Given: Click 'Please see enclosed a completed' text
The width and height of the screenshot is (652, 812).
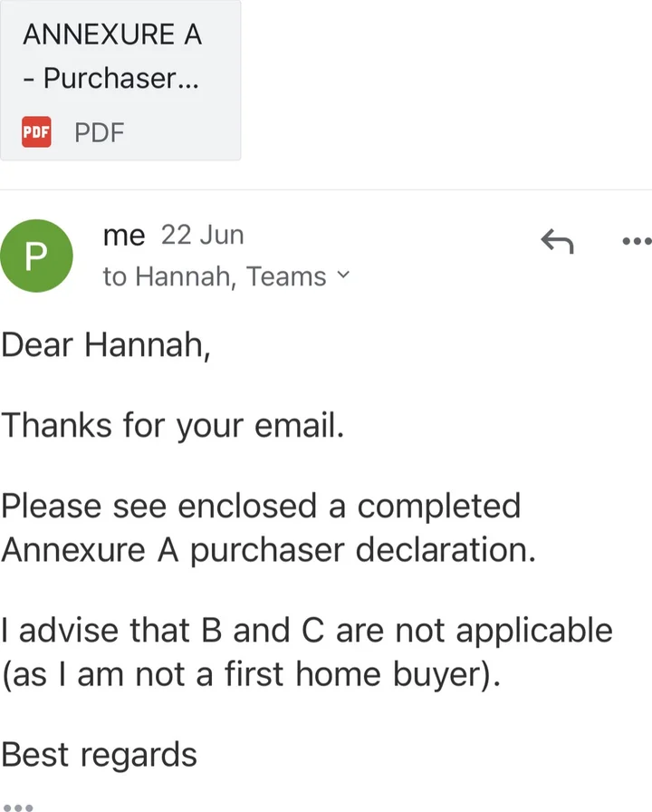Looking at the screenshot, I should (261, 505).
